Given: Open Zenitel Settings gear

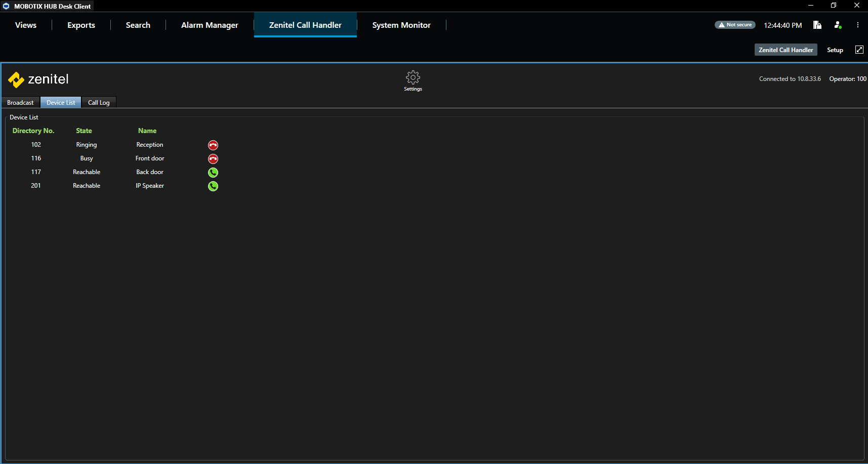Looking at the screenshot, I should (x=413, y=81).
